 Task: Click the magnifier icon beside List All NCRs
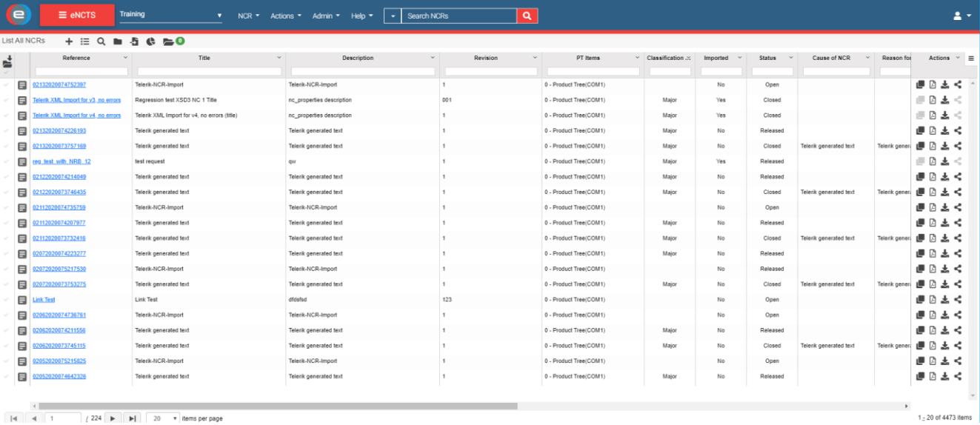101,41
